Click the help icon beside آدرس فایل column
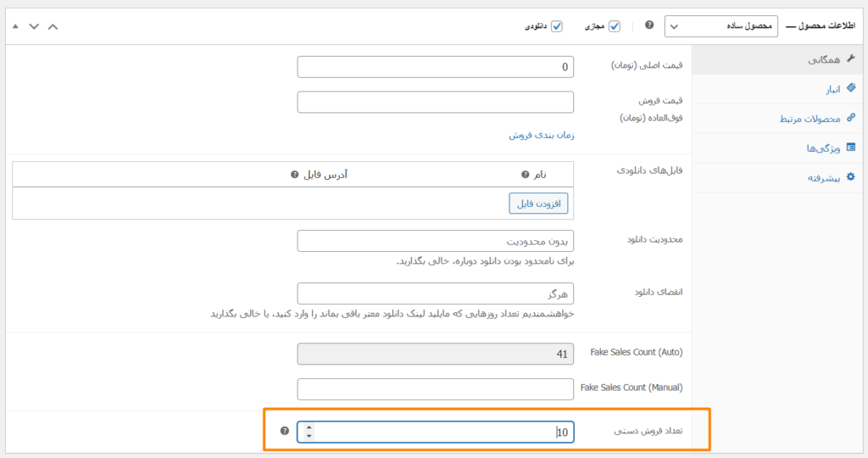 pyautogui.click(x=294, y=175)
